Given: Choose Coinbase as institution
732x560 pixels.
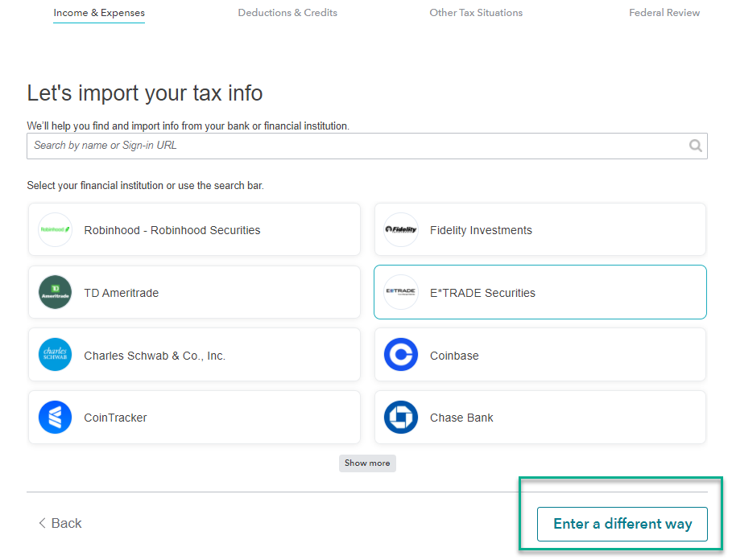Looking at the screenshot, I should (x=540, y=355).
